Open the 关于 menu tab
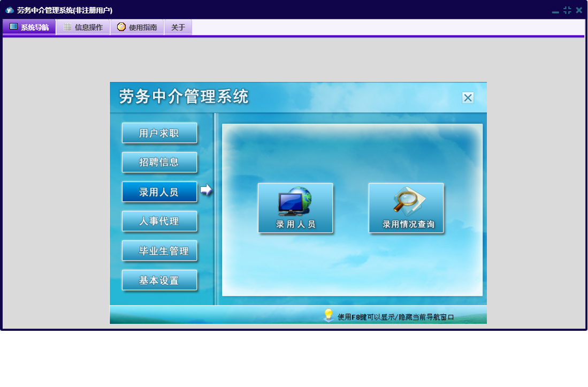Screen dimensions: 588x387 tap(178, 27)
